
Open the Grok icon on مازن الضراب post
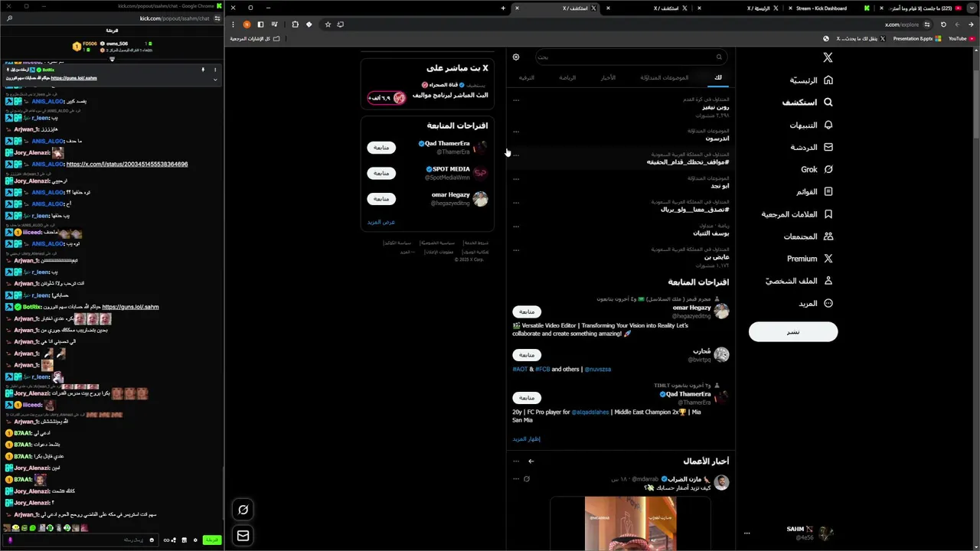(527, 478)
